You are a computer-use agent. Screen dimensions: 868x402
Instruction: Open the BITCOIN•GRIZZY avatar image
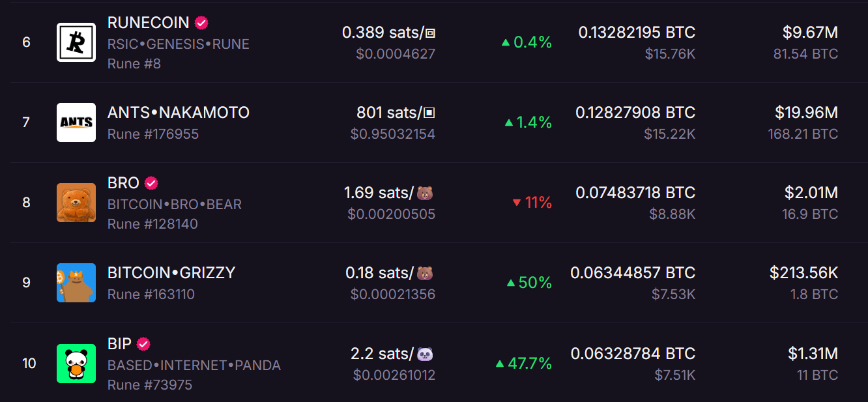click(76, 283)
